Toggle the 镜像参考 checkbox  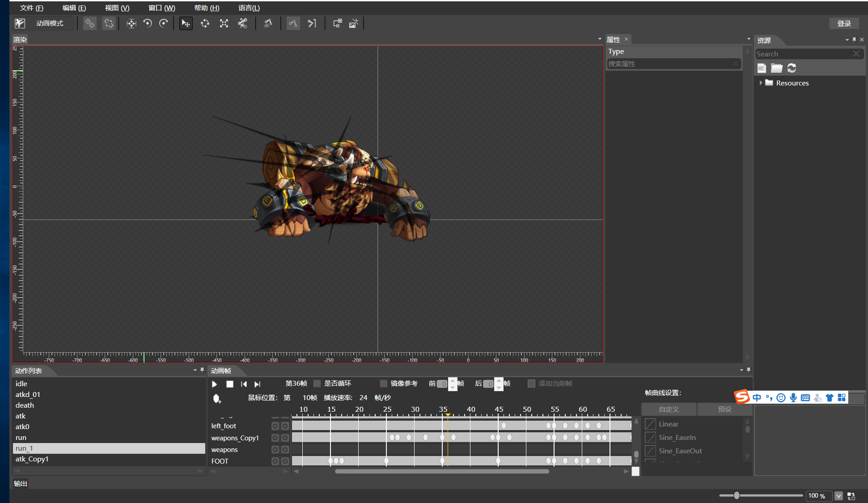tap(383, 384)
